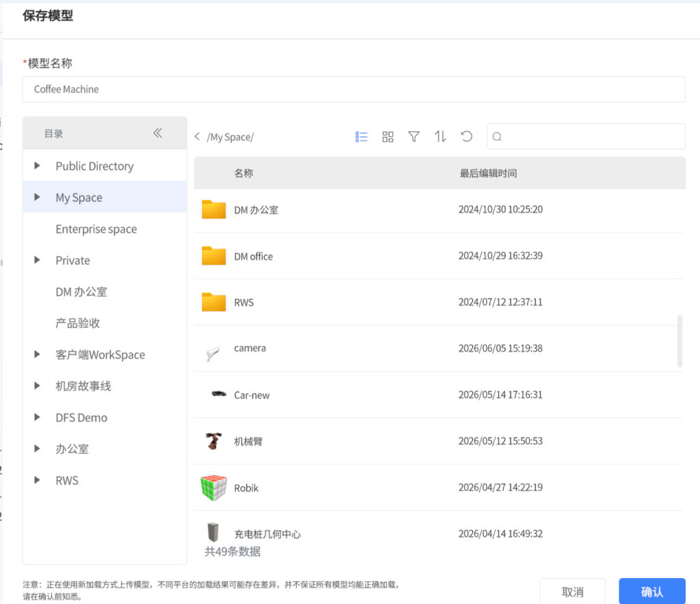Click the 取消 cancel button
Screen dimensions: 700x604
tap(573, 591)
